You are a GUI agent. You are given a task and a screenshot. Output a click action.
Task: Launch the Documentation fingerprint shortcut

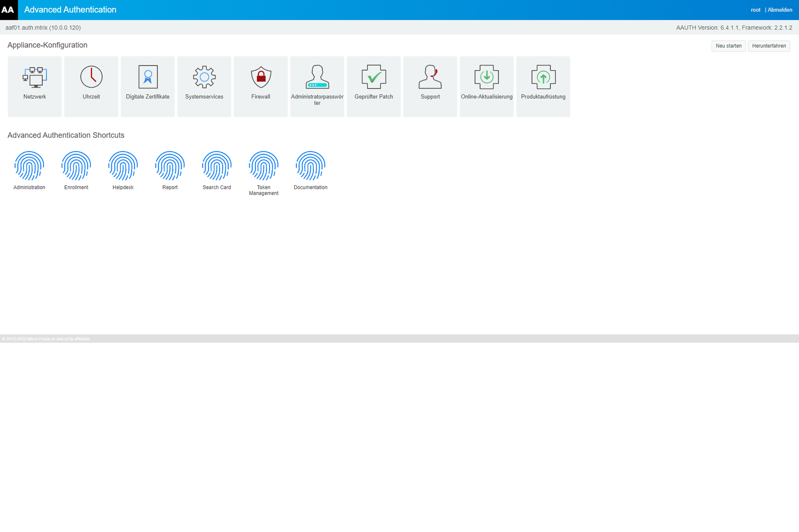(x=310, y=171)
